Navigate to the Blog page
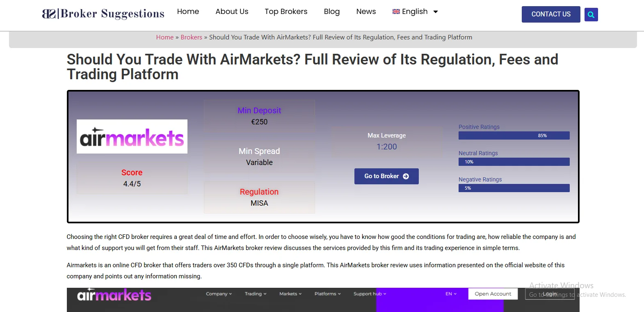644x312 pixels. (x=332, y=11)
